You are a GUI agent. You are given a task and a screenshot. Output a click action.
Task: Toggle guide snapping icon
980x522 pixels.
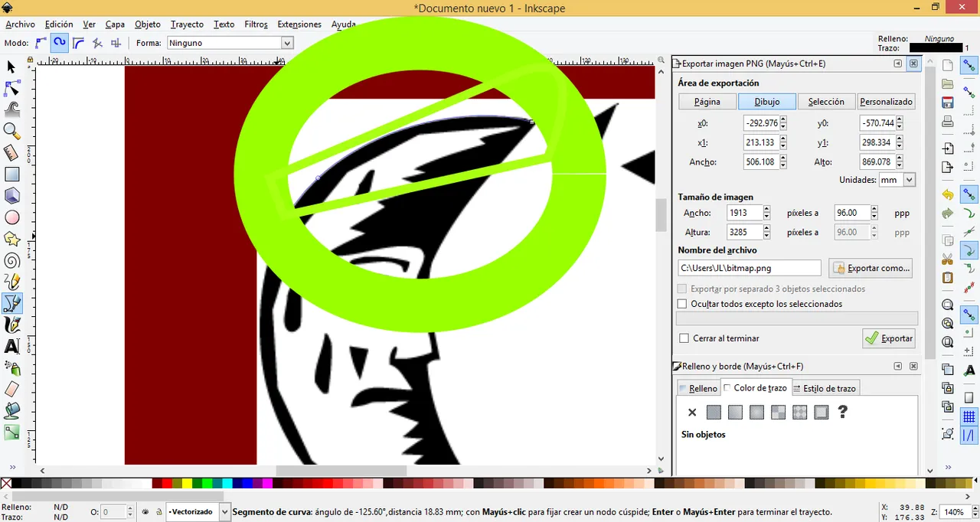pyautogui.click(x=969, y=436)
